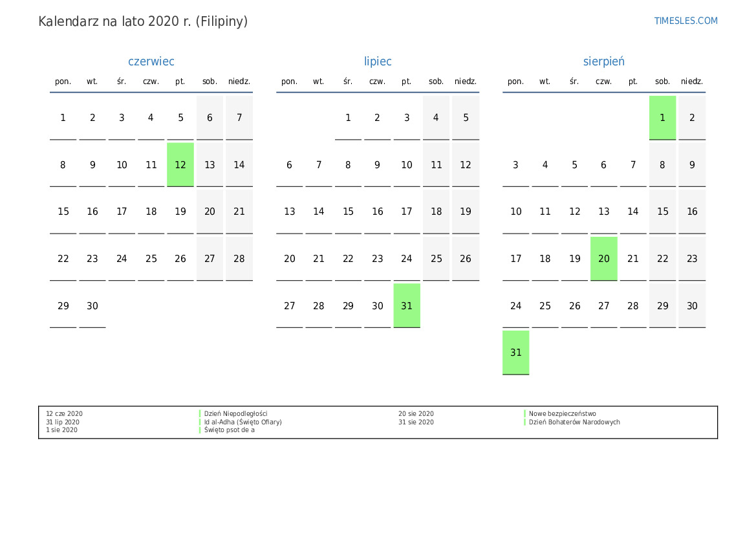Image resolution: width=756 pixels, height=535 pixels.
Task: Select Nowe bezpieczeństwo legend entry
Action: 562,414
